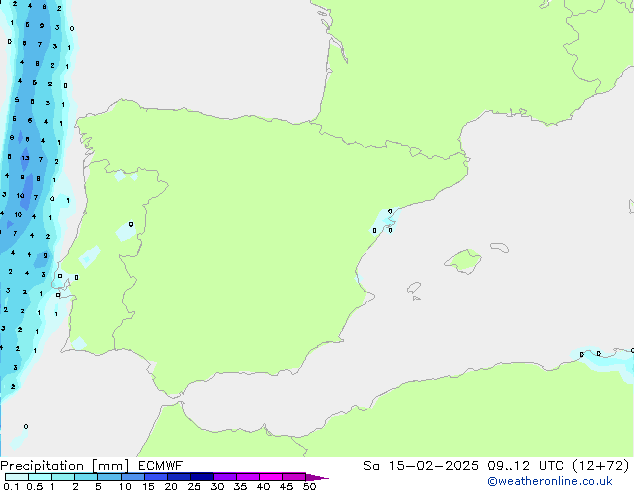Click the "35" legend scale label
Screen dimensions: 634x490
(x=240, y=486)
